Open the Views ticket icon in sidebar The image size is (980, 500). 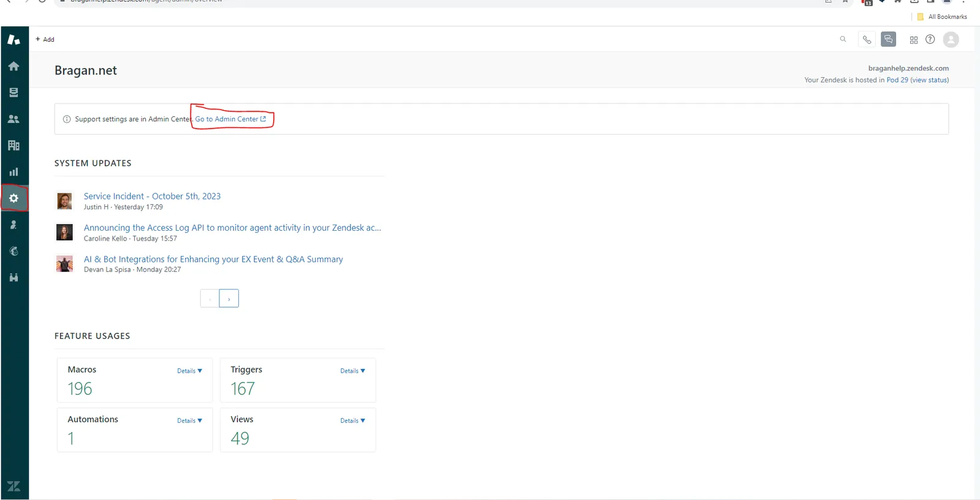point(13,92)
